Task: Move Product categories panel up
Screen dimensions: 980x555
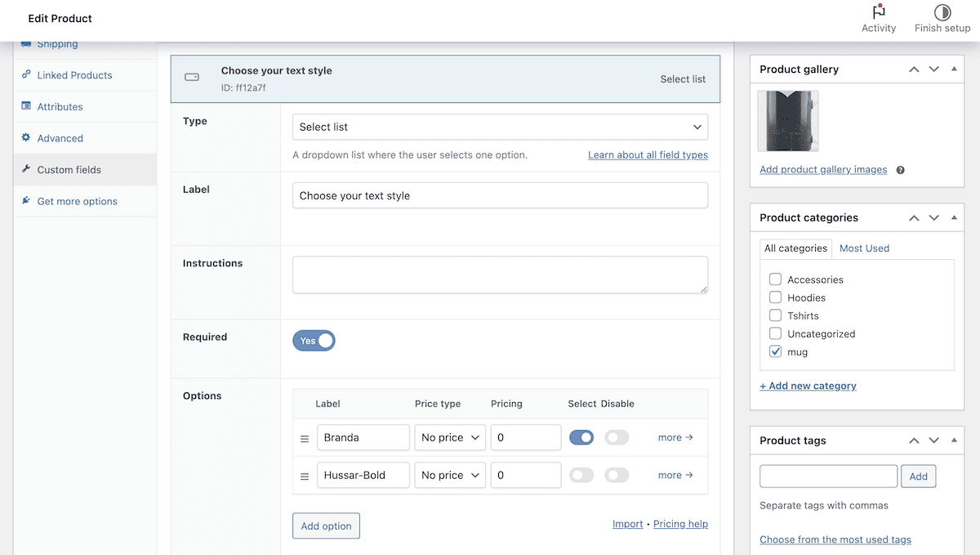Action: (915, 218)
